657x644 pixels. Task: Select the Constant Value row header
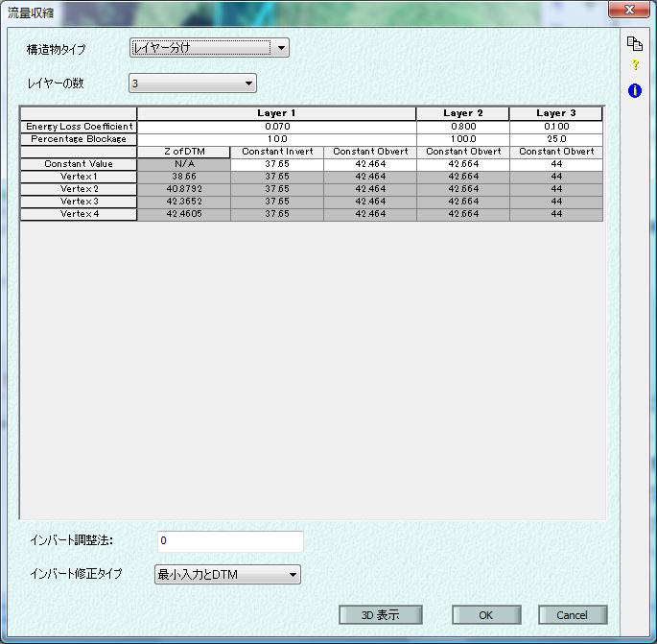pos(79,164)
